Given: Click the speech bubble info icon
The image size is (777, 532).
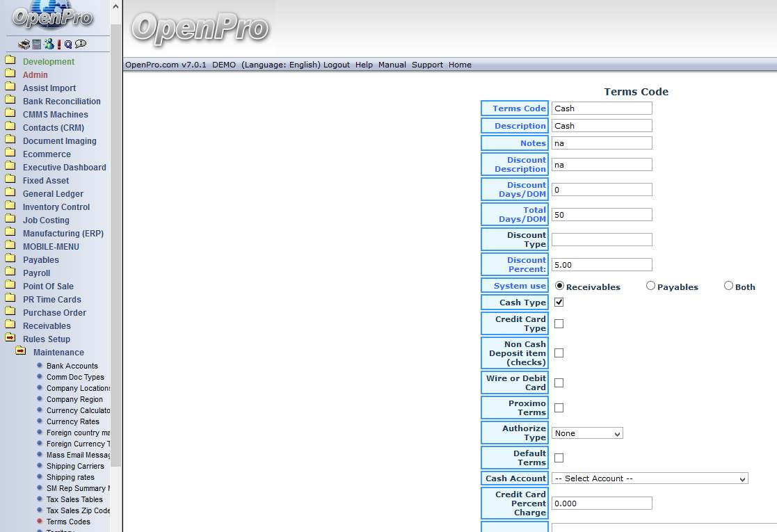Looking at the screenshot, I should [81, 45].
